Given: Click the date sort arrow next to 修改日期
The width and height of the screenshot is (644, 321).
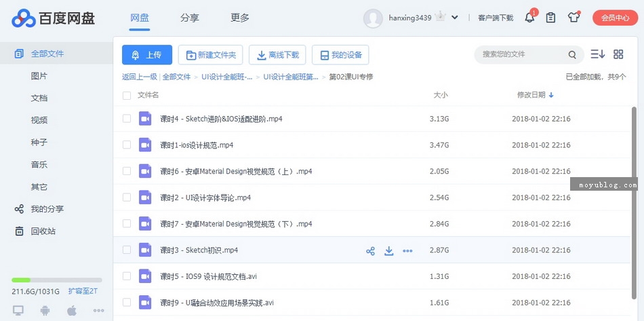Looking at the screenshot, I should (551, 95).
